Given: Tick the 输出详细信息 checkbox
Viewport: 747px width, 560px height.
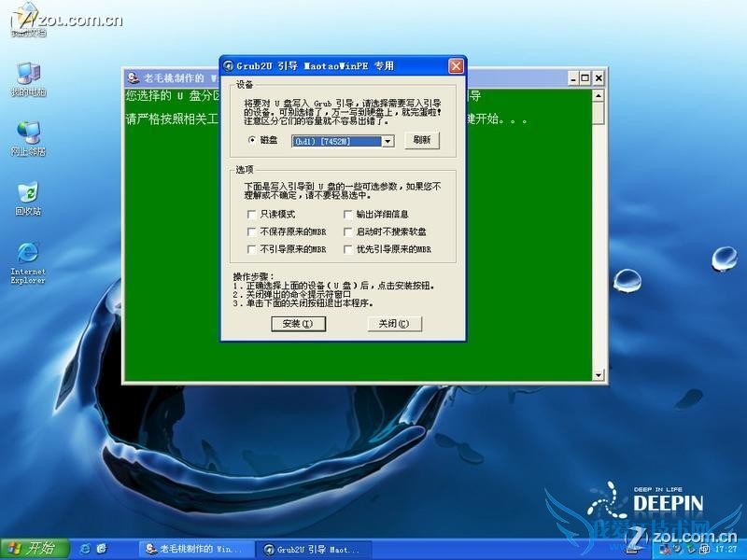Looking at the screenshot, I should pyautogui.click(x=347, y=215).
